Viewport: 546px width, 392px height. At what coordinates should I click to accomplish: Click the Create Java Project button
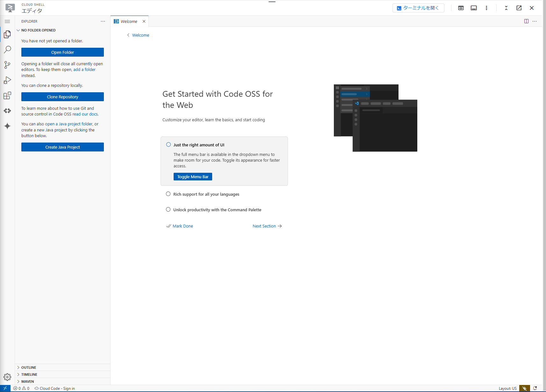(62, 147)
